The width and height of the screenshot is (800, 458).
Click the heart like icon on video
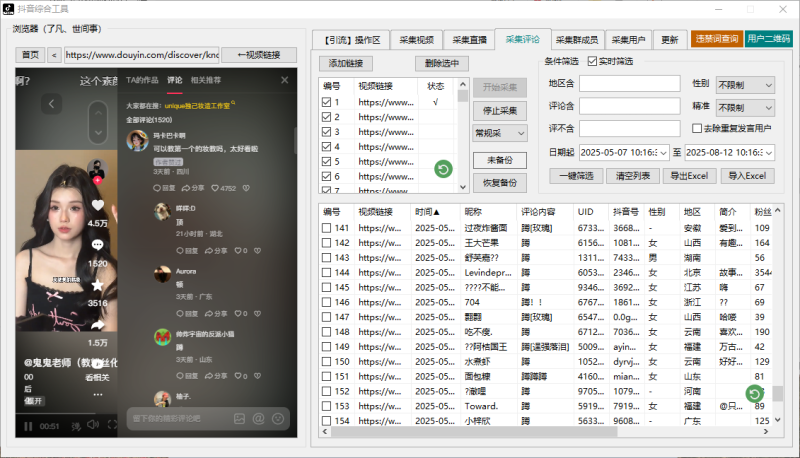[x=98, y=204]
